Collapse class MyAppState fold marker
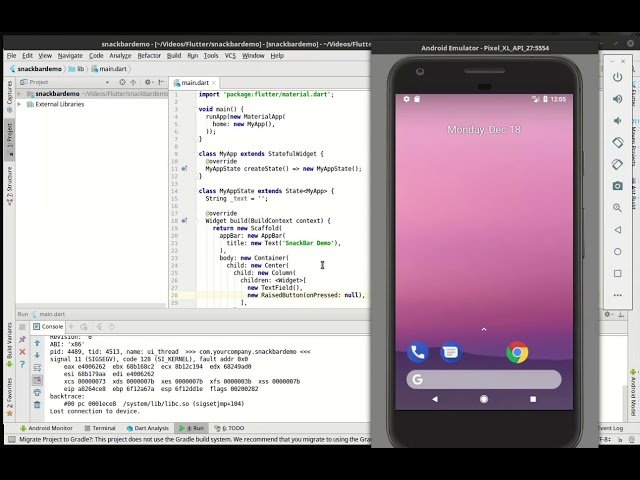This screenshot has height=480, width=640. click(196, 191)
